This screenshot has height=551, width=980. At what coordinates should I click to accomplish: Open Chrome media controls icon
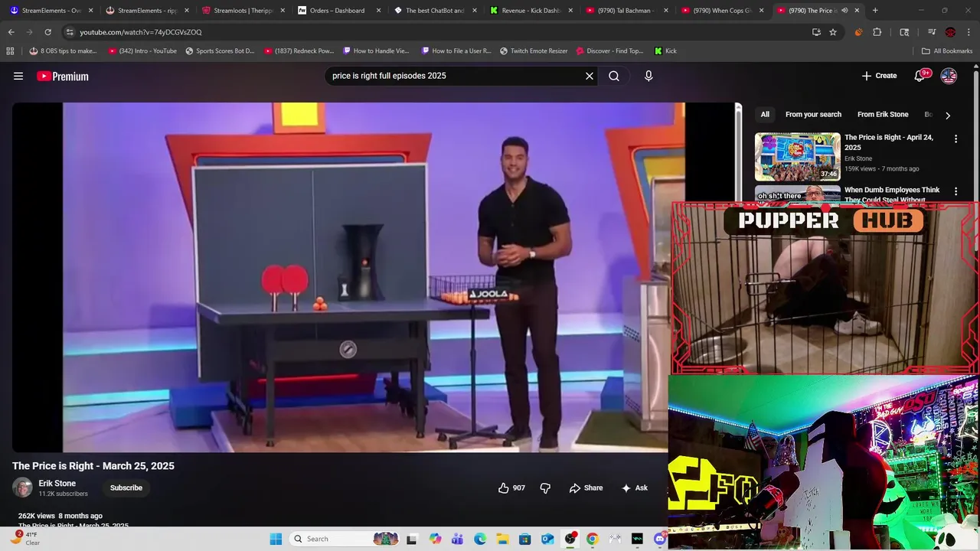tap(932, 32)
